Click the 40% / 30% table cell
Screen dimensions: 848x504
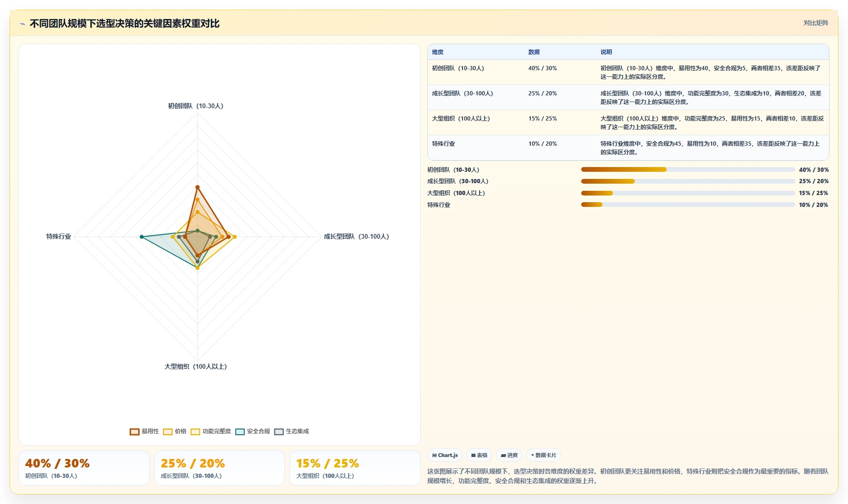(x=543, y=68)
